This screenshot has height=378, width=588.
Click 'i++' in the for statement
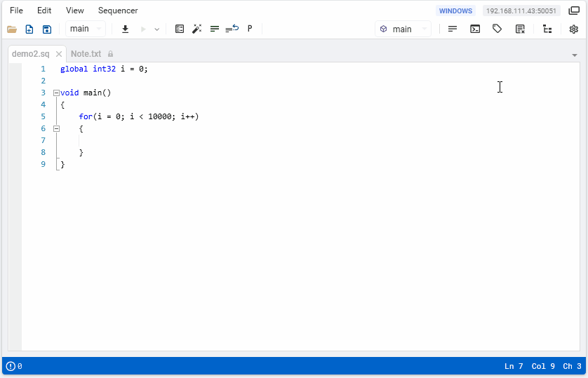point(187,116)
